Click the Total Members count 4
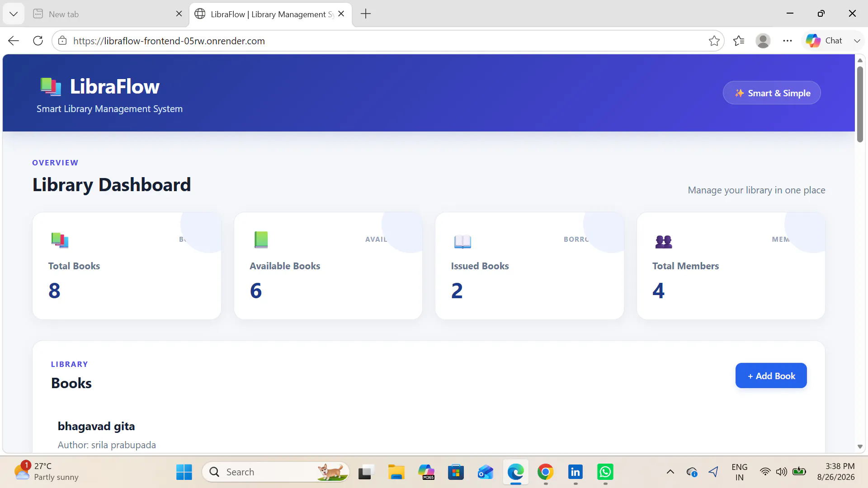The width and height of the screenshot is (868, 488). pos(659,291)
